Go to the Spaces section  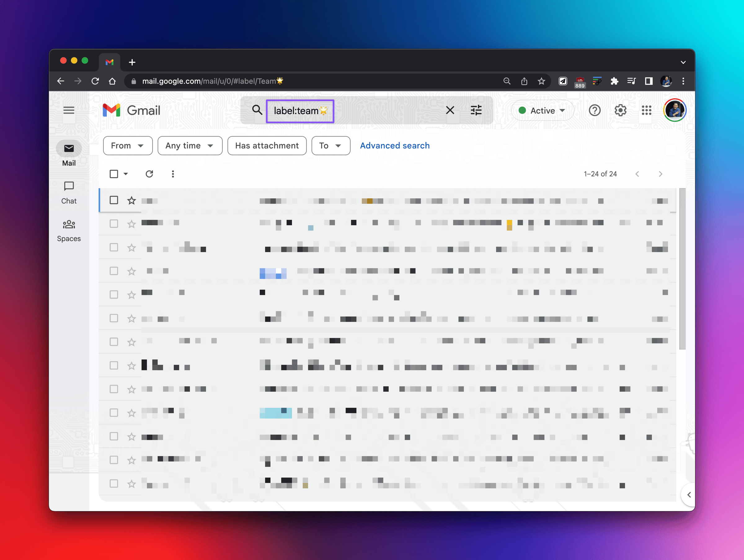click(x=69, y=230)
